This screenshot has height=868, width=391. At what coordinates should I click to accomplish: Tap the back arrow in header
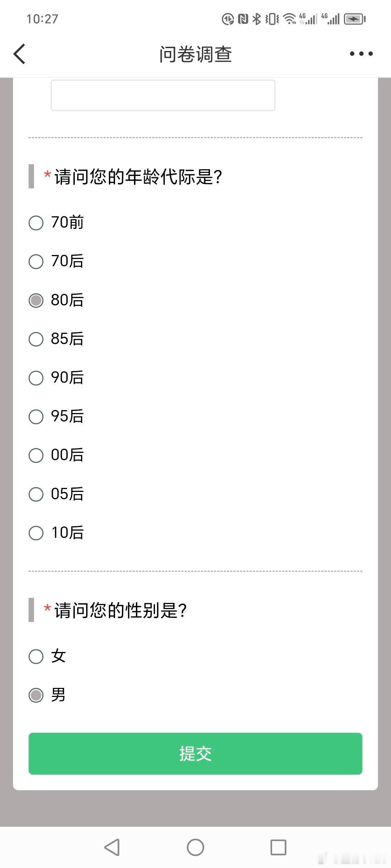click(x=20, y=54)
